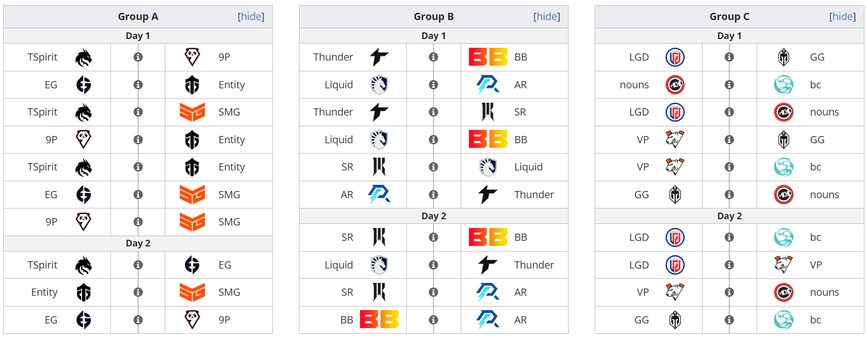Click the Shopify Rebellion logo in SR vs BB row

point(379,237)
